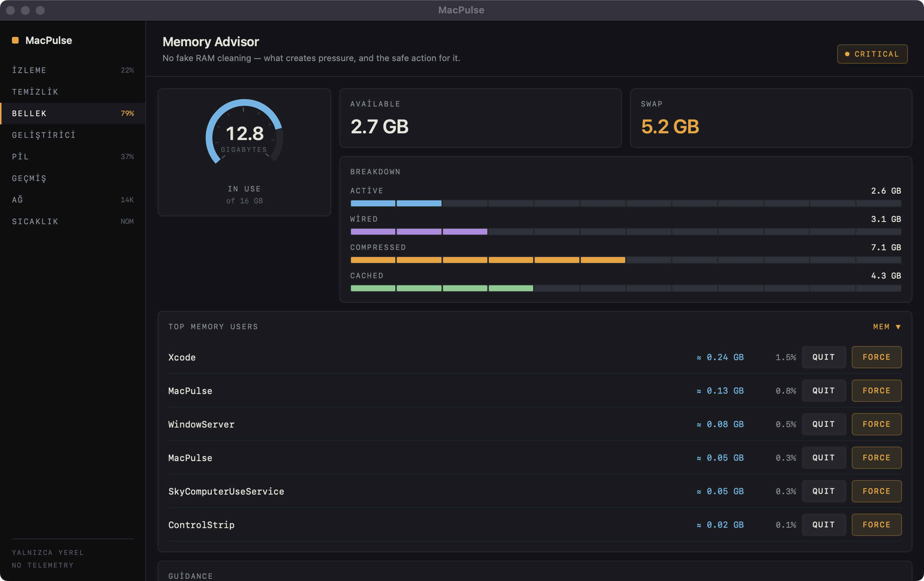Click the GUİDANCE section heading
The image size is (924, 581).
[190, 576]
